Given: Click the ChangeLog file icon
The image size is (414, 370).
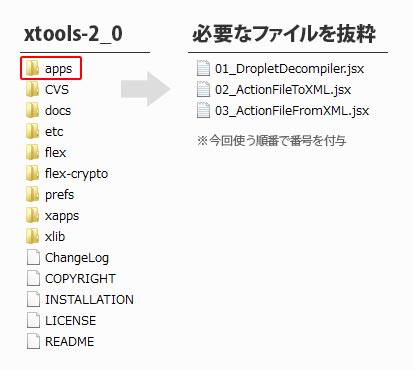Looking at the screenshot, I should click(33, 257).
